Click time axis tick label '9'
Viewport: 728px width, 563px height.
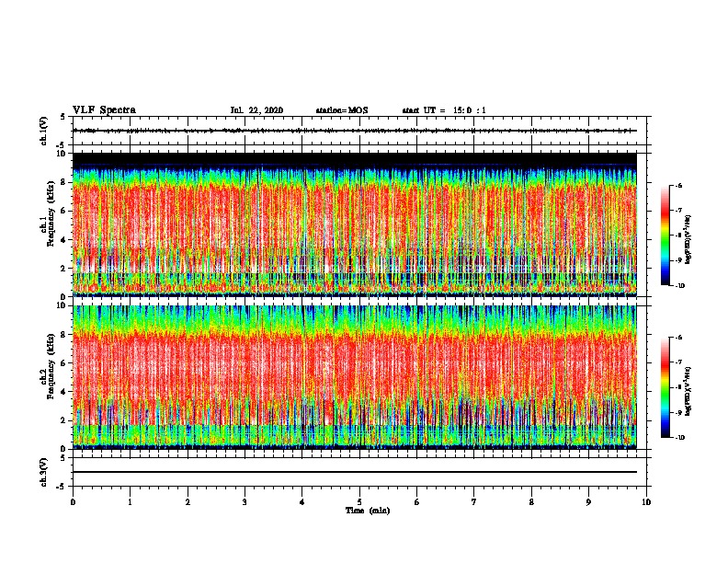tap(588, 502)
